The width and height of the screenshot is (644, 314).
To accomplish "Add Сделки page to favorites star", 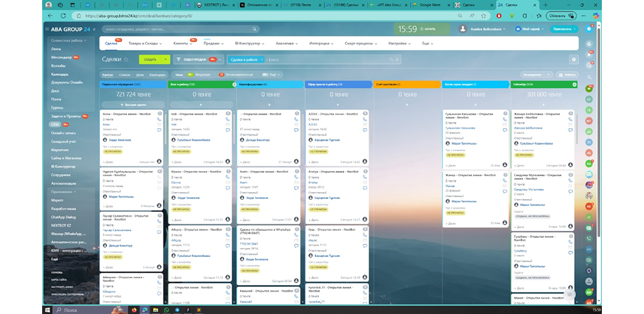I will click(x=126, y=60).
